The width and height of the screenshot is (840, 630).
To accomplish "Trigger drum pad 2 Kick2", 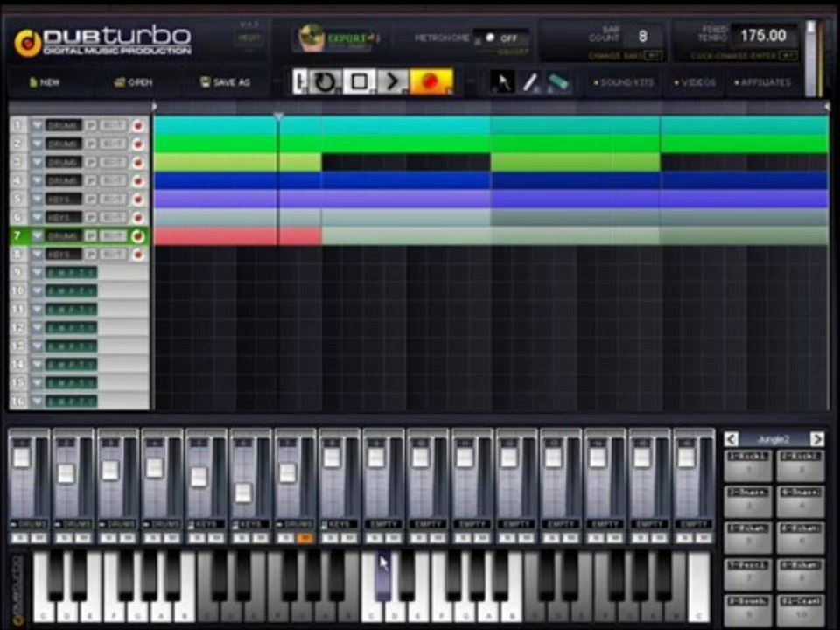I will (x=801, y=465).
